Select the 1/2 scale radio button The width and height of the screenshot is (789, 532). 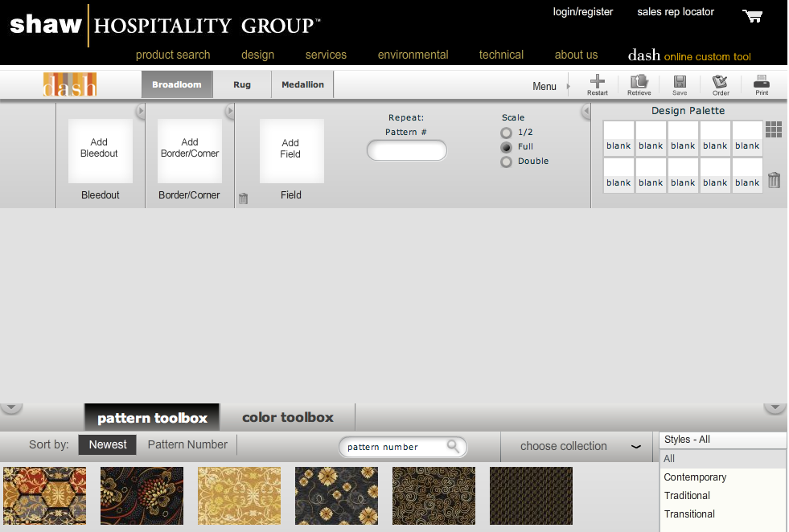tap(506, 133)
